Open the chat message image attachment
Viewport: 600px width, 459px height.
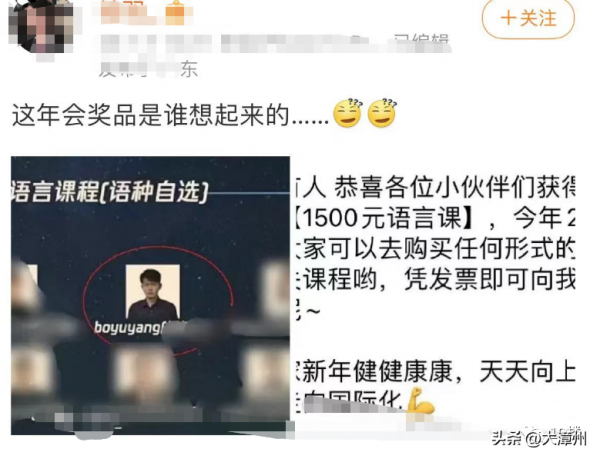(x=435, y=295)
